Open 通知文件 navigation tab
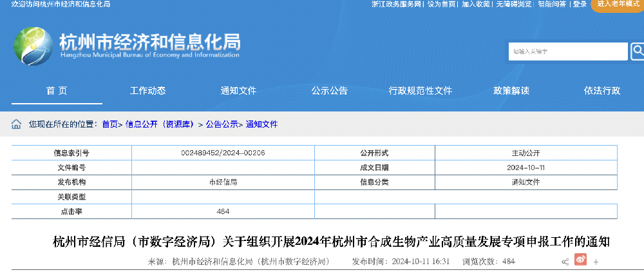Image resolution: width=644 pixels, height=279 pixels. (239, 91)
